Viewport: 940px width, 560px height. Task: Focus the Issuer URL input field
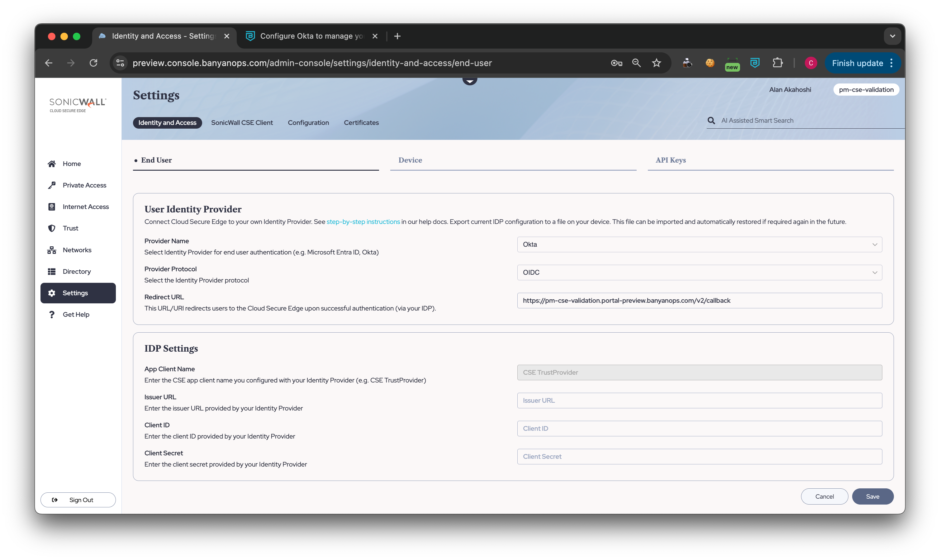tap(699, 401)
